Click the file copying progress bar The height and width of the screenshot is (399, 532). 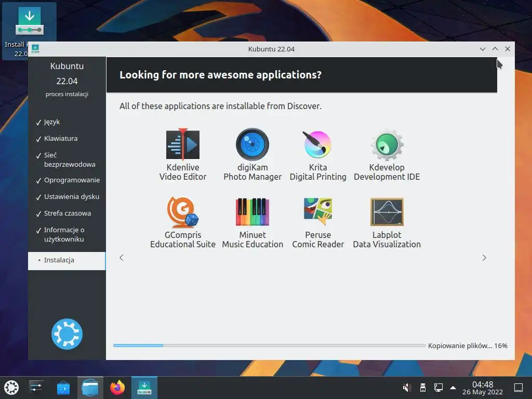pyautogui.click(x=270, y=345)
